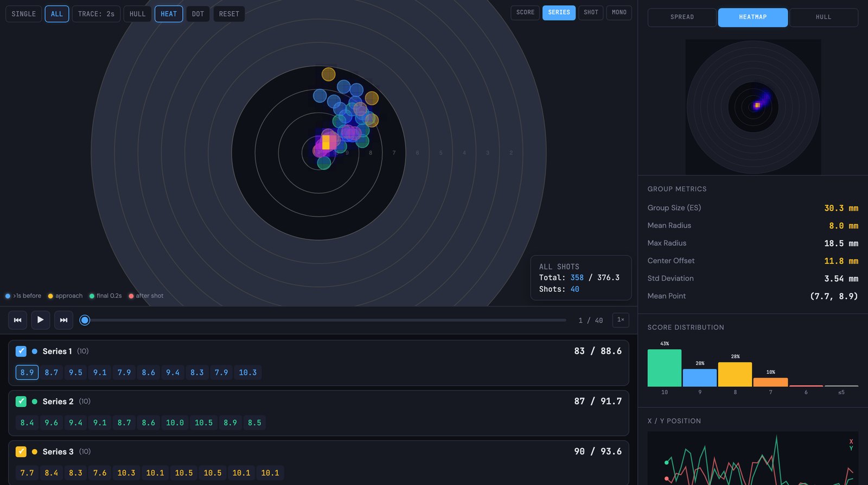Image resolution: width=868 pixels, height=485 pixels.
Task: Click the timeline scrubber handle
Action: coord(85,320)
